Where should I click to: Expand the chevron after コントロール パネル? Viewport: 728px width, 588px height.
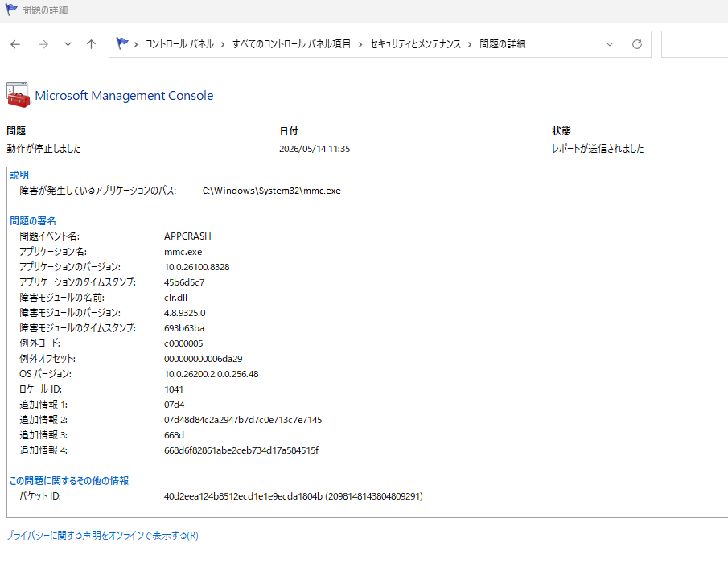click(x=223, y=44)
